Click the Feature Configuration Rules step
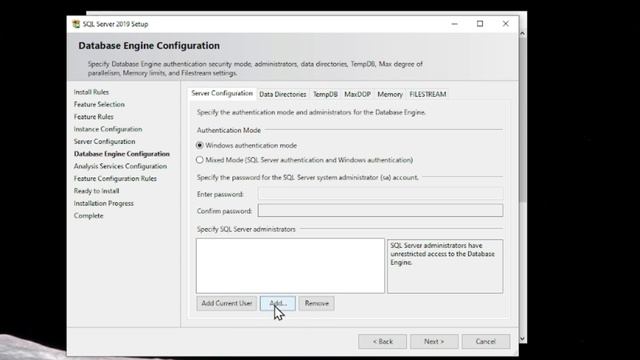Image resolution: width=640 pixels, height=360 pixels. click(115, 178)
